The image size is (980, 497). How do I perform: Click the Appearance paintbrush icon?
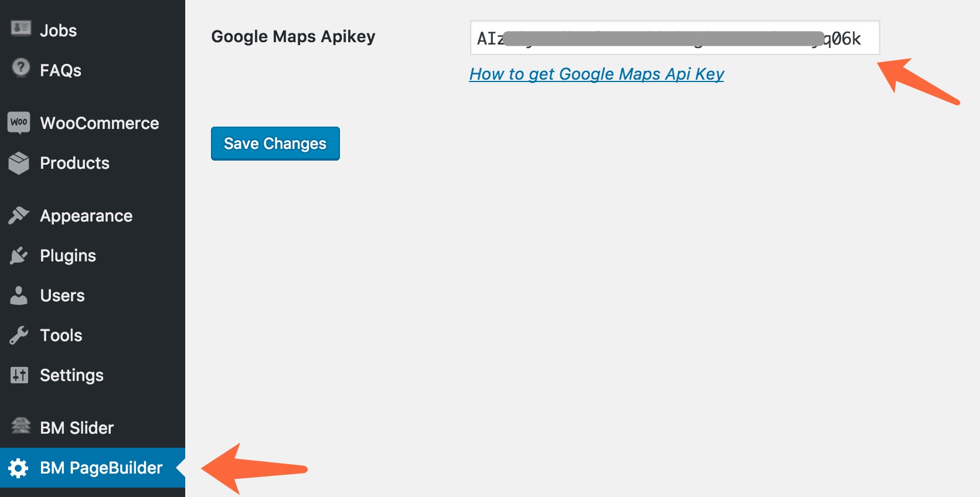(19, 216)
